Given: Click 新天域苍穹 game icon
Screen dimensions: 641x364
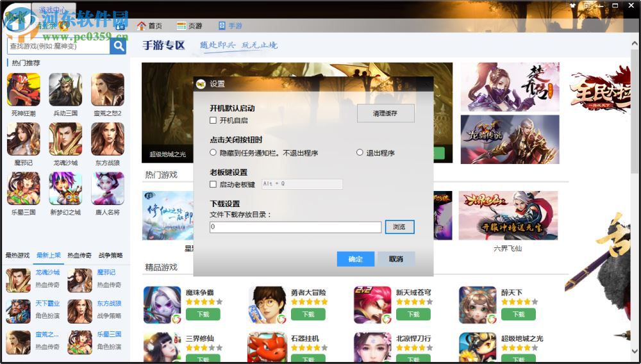Looking at the screenshot, I should coord(372,305).
